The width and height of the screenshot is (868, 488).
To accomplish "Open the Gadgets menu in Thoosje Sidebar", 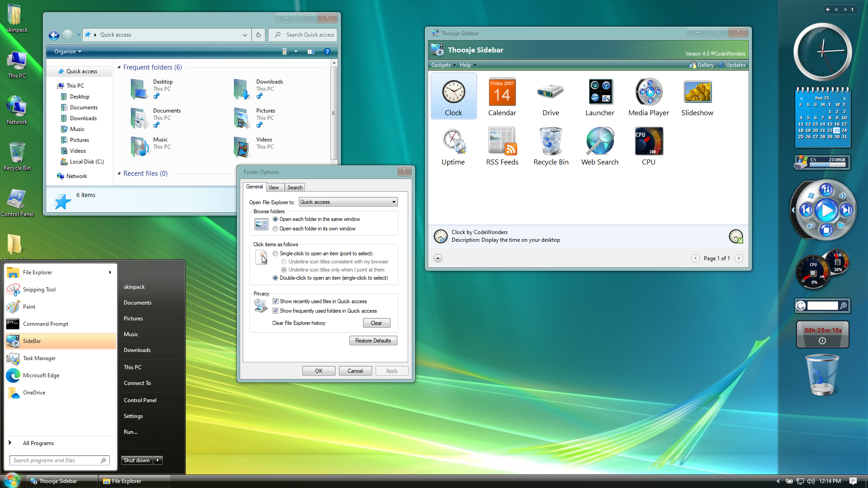I will (x=443, y=65).
